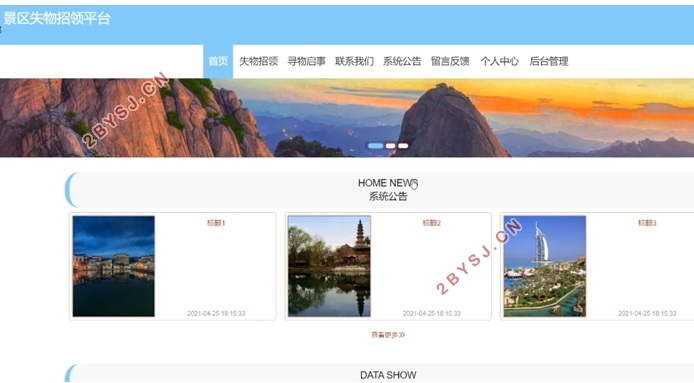Navigate to 留言反馈
694x383 pixels.
click(450, 61)
